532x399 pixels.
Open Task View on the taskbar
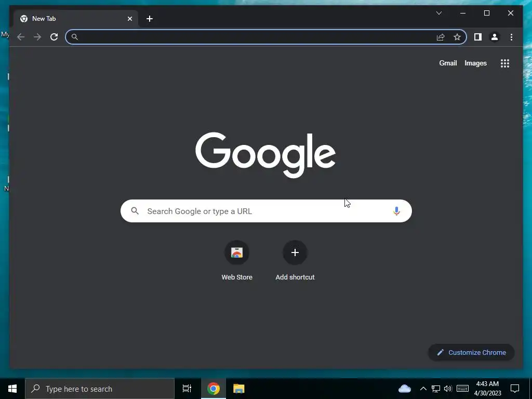[187, 389]
